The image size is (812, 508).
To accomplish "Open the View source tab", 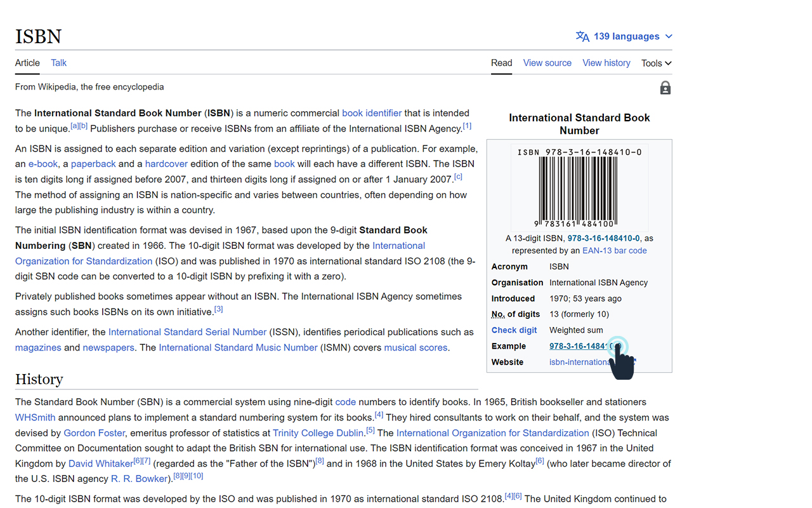I will coord(547,63).
